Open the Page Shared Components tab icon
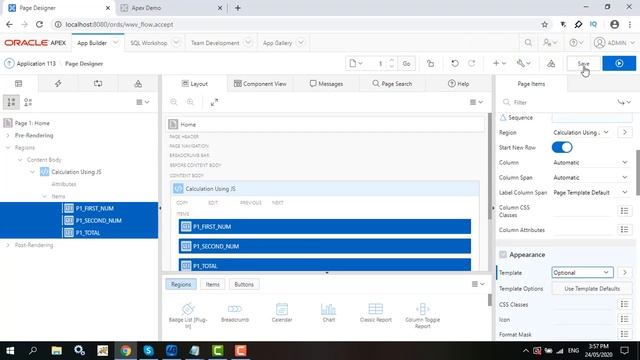 (138, 84)
